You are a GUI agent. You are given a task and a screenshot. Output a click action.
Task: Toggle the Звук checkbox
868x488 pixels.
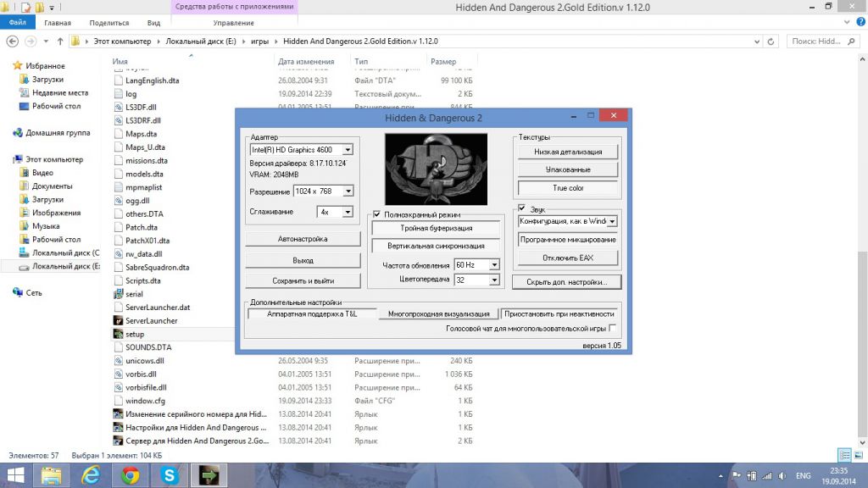click(521, 208)
